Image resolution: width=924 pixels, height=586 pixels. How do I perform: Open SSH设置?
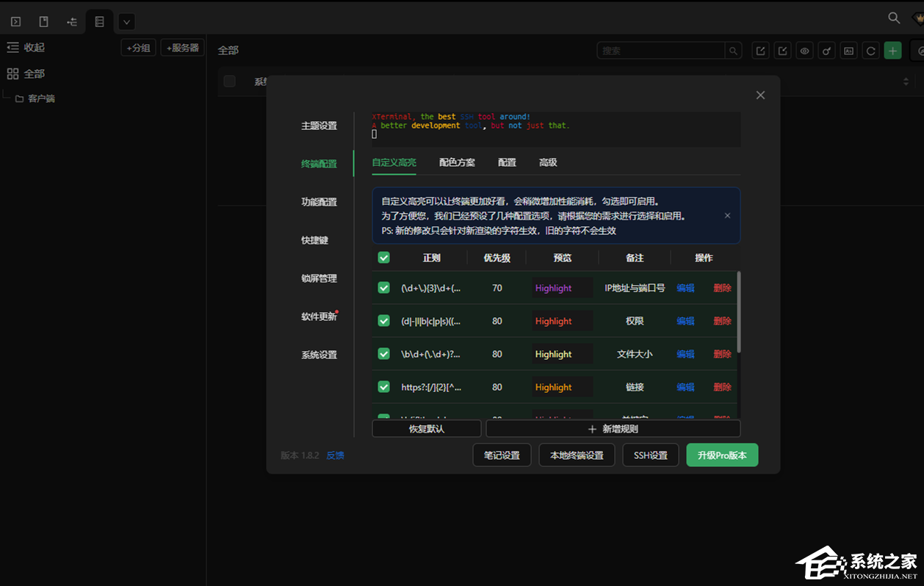pyautogui.click(x=651, y=455)
